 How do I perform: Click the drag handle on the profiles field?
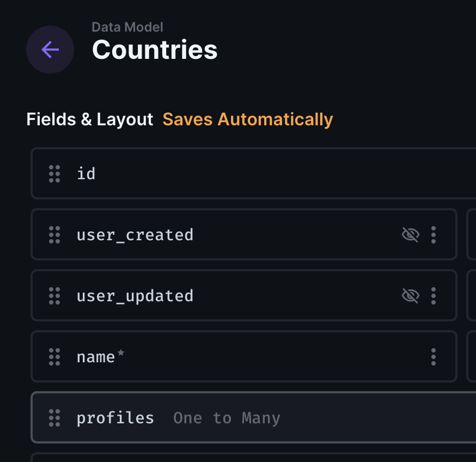(x=54, y=418)
